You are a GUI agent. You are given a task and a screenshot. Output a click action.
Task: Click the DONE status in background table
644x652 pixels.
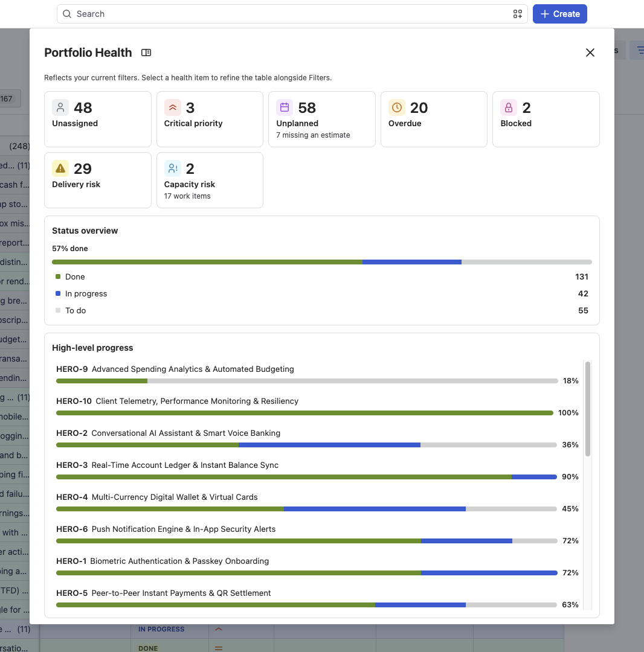coord(148,648)
